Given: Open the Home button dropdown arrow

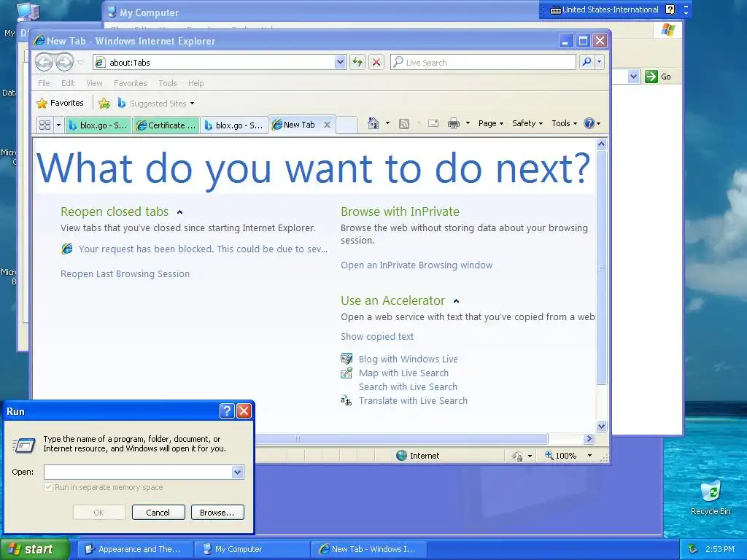Looking at the screenshot, I should [387, 123].
